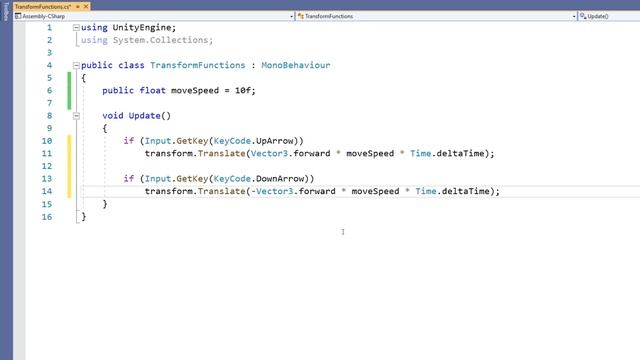Collapse the TransformFunctions class outline
The width and height of the screenshot is (640, 360).
(76, 65)
